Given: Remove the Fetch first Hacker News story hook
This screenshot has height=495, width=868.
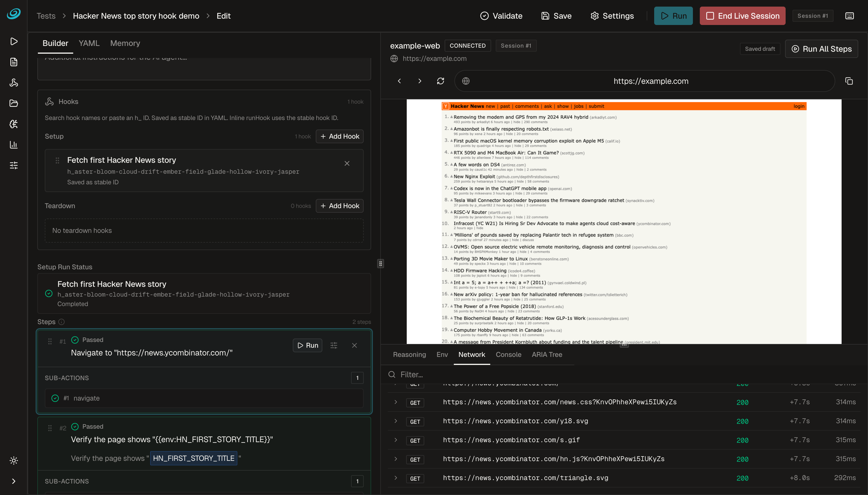Looking at the screenshot, I should 347,164.
